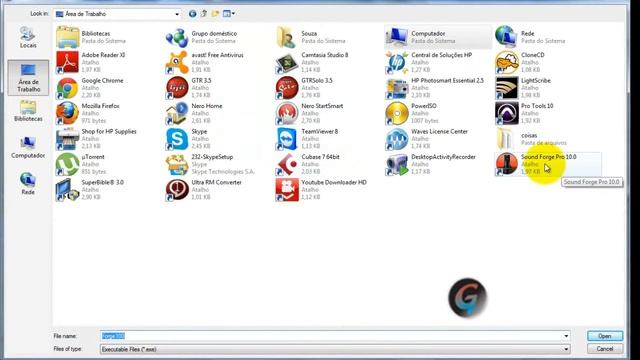The image size is (640, 360).
Task: Go to Bibliotecas in places bar
Action: point(28,111)
